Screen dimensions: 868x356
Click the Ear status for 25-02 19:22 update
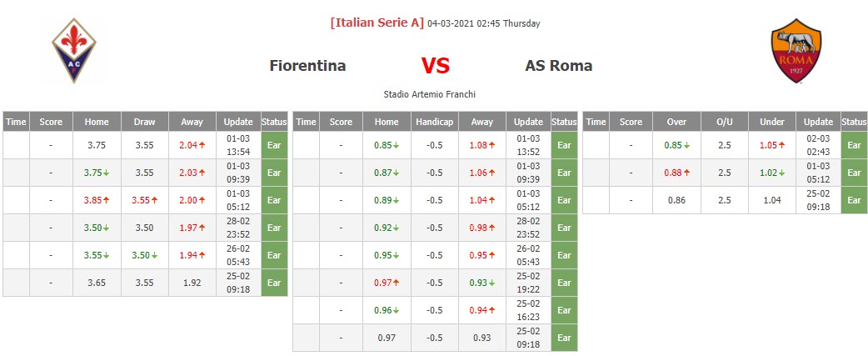tap(564, 283)
